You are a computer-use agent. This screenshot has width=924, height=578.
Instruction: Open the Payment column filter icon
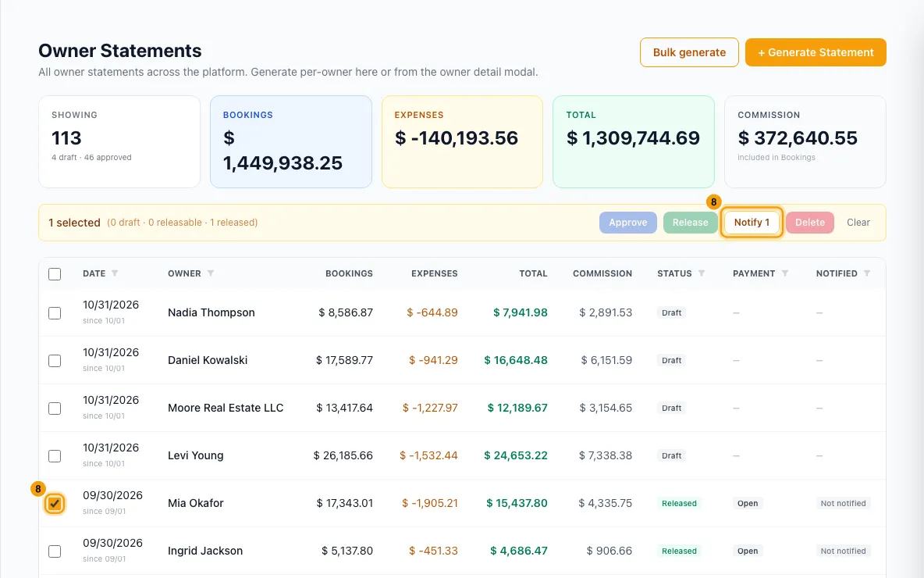[785, 273]
